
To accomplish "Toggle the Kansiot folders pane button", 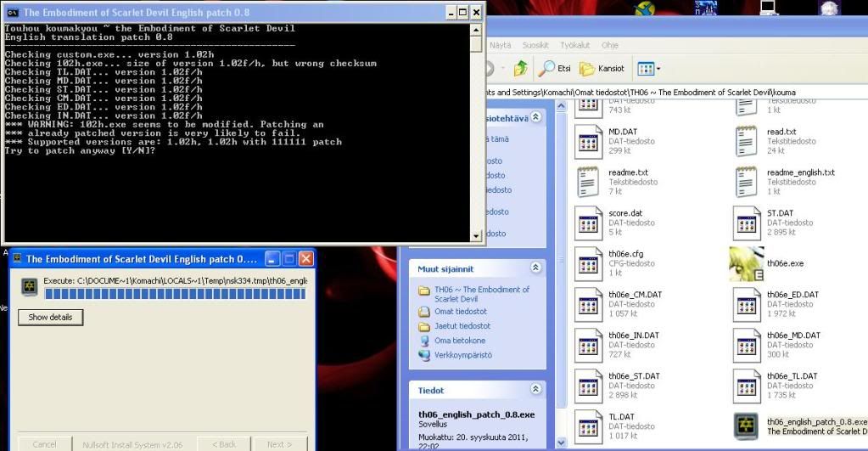I will coord(602,68).
